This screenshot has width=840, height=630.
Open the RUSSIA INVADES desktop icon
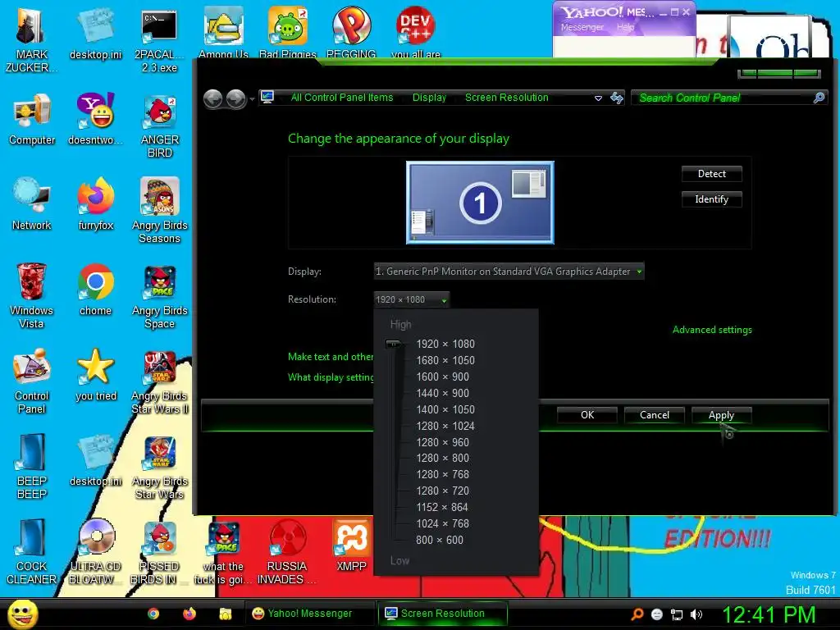pyautogui.click(x=287, y=552)
